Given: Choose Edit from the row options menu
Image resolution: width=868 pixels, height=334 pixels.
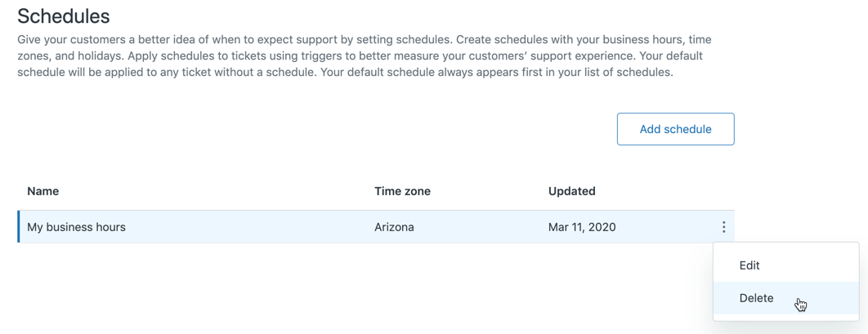Looking at the screenshot, I should (x=749, y=265).
